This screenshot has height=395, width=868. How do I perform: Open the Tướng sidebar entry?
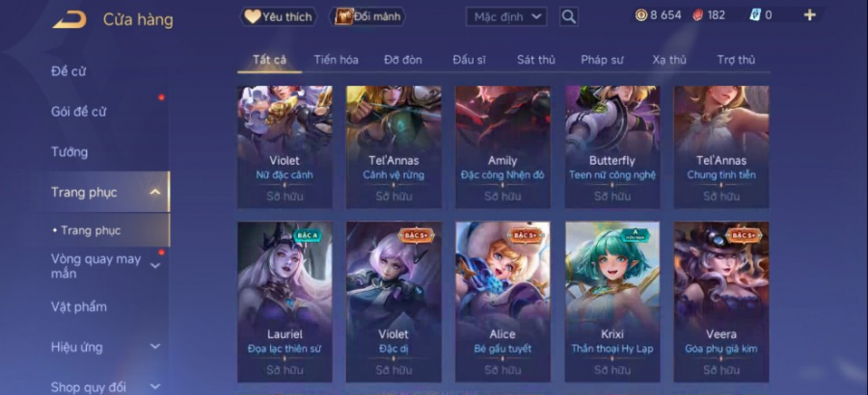[69, 151]
